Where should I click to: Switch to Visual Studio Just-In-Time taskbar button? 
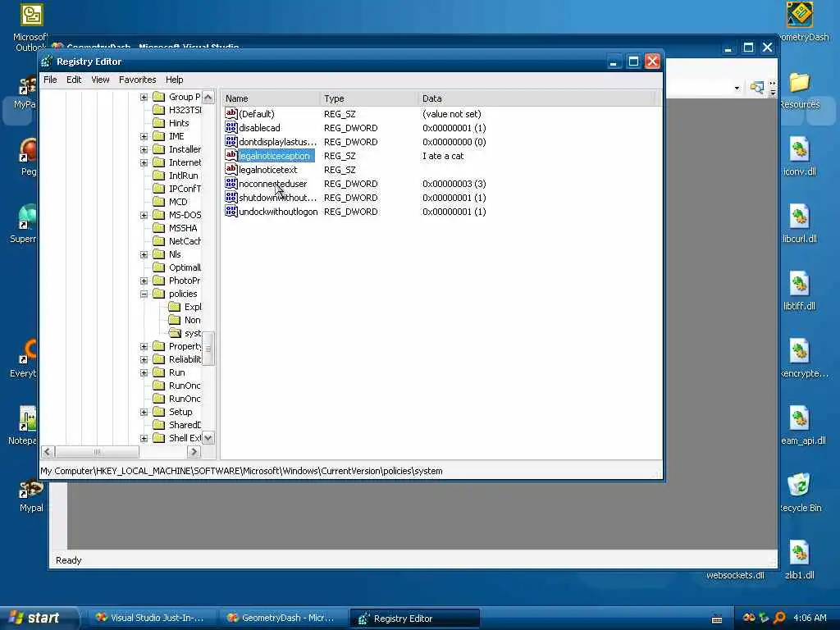point(151,619)
